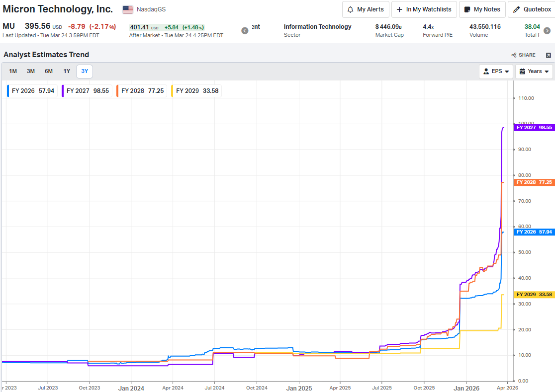Click the Analyst Estimates Trend heading
The image size is (555, 392).
pyautogui.click(x=46, y=55)
